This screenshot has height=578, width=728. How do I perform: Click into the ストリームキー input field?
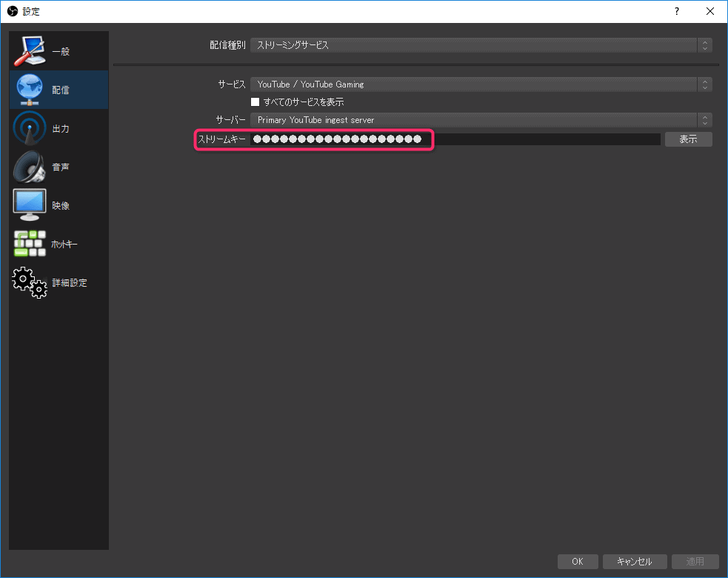455,139
